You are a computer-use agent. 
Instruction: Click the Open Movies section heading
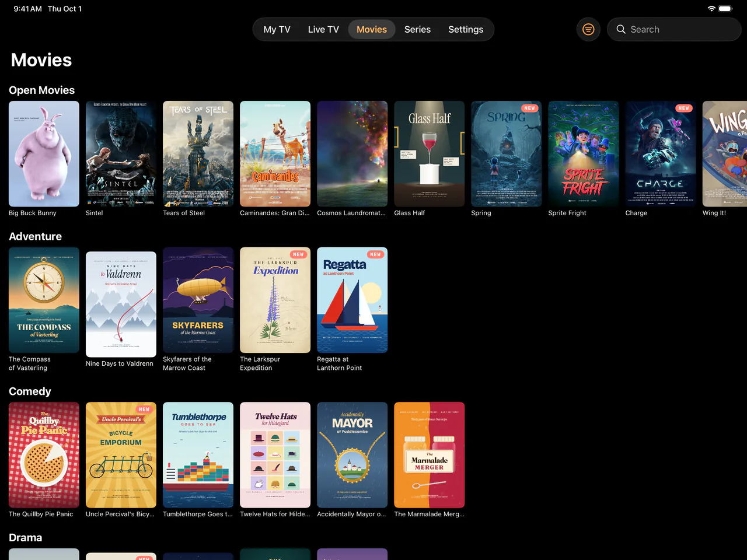tap(41, 90)
